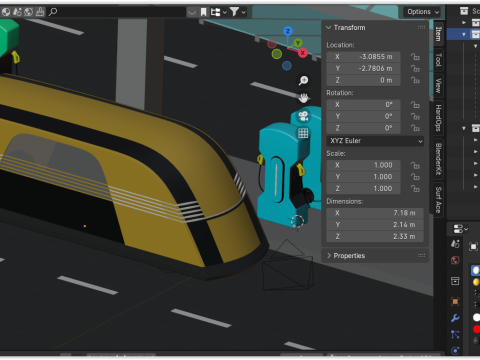
Task: Toggle lock for Scale Y
Action: [415, 177]
